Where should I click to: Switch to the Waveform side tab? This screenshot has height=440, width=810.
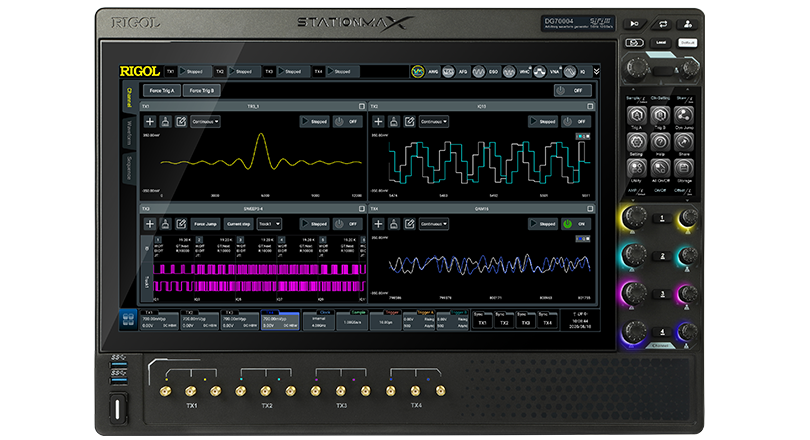point(129,131)
